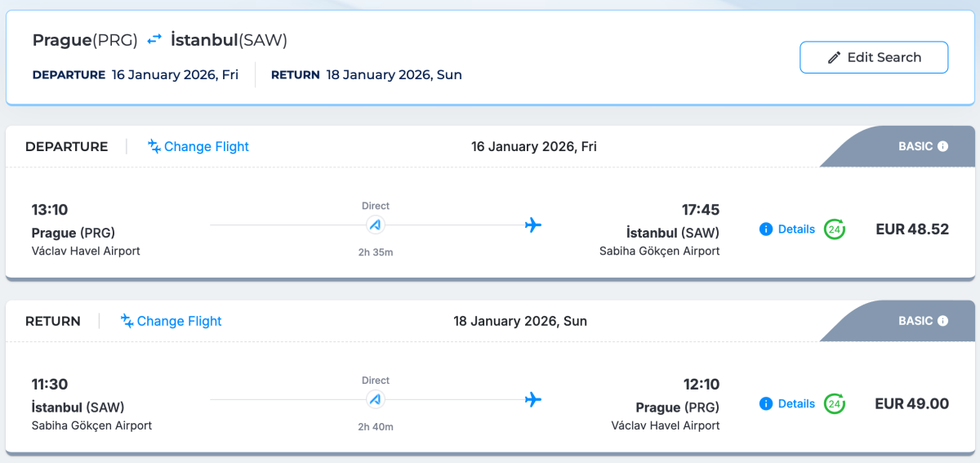This screenshot has width=980, height=463.
Task: Click the green 24-hour icon on return flight
Action: tap(834, 403)
